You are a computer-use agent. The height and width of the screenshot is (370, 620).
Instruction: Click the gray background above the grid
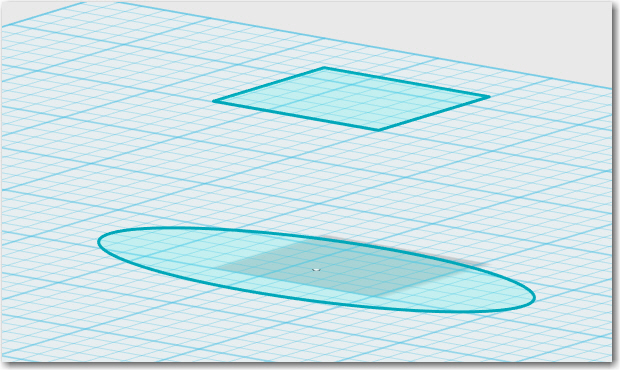[x=435, y=24]
